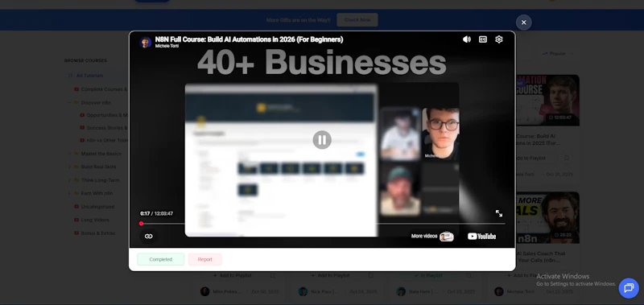Enter fullscreen with the expand arrows icon
The height and width of the screenshot is (305, 644).
pyautogui.click(x=499, y=213)
